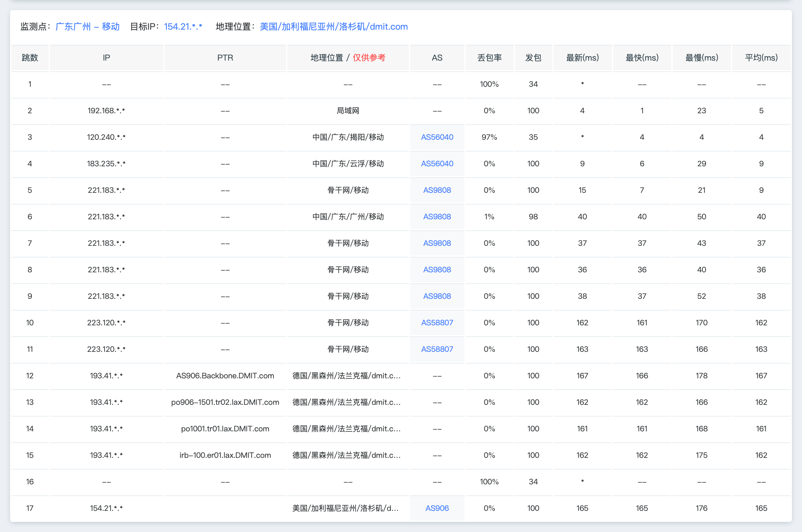Click the AS58807 link on hop 10
The image size is (802, 532).
pyautogui.click(x=437, y=323)
